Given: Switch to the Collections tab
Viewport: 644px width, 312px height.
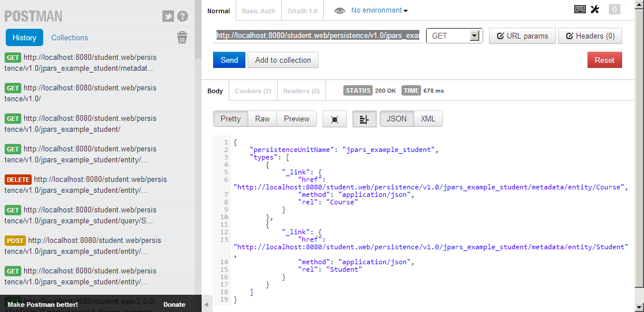Looking at the screenshot, I should (69, 37).
